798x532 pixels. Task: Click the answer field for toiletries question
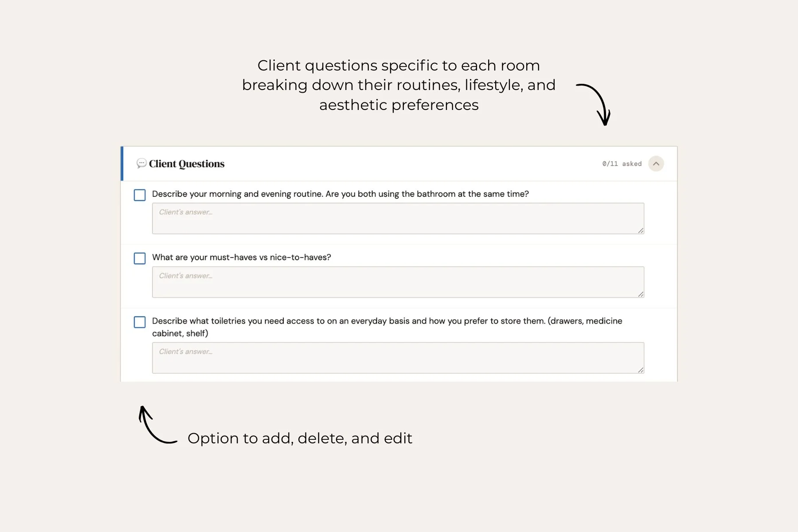[x=398, y=358]
